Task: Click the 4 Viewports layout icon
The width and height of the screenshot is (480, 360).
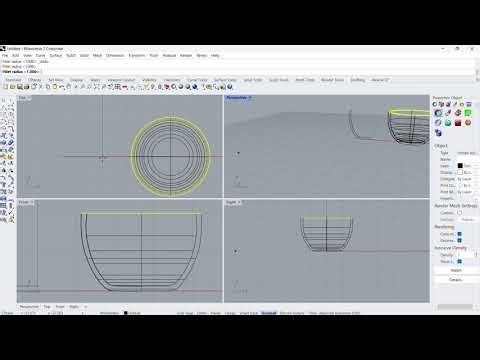Action: tap(118, 87)
